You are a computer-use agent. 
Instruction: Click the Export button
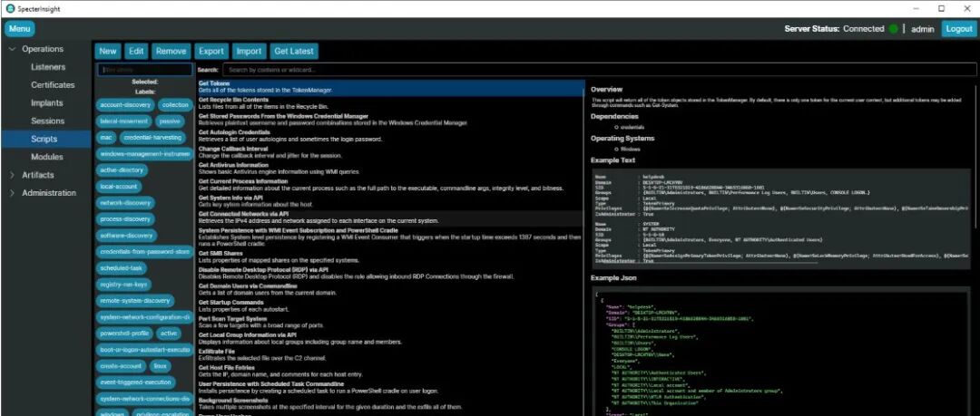211,52
